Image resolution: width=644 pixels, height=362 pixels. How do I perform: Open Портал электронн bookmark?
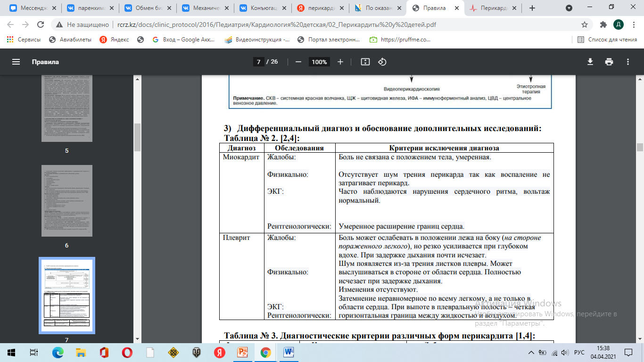[329, 40]
